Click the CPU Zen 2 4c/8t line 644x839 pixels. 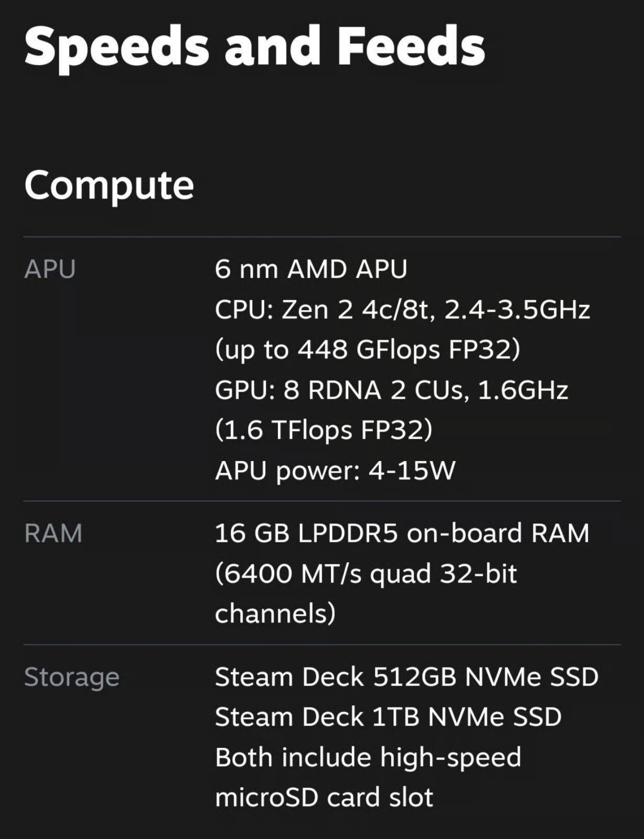tap(402, 309)
